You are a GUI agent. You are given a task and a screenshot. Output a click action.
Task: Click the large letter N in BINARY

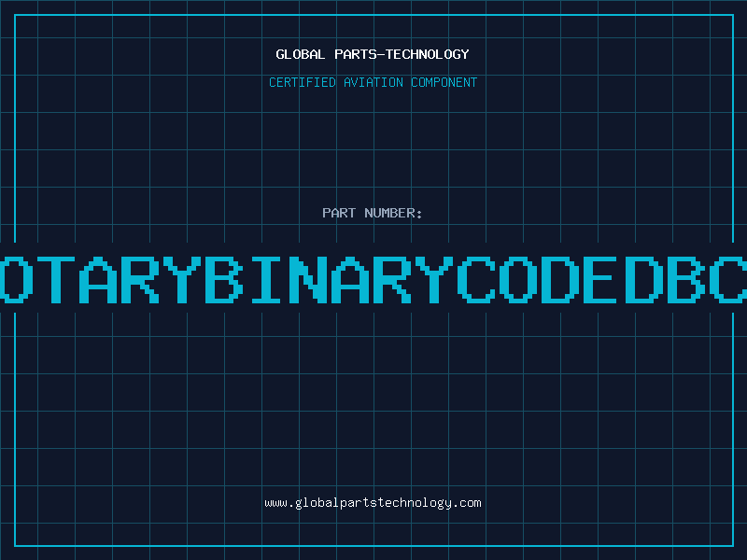click(x=309, y=280)
